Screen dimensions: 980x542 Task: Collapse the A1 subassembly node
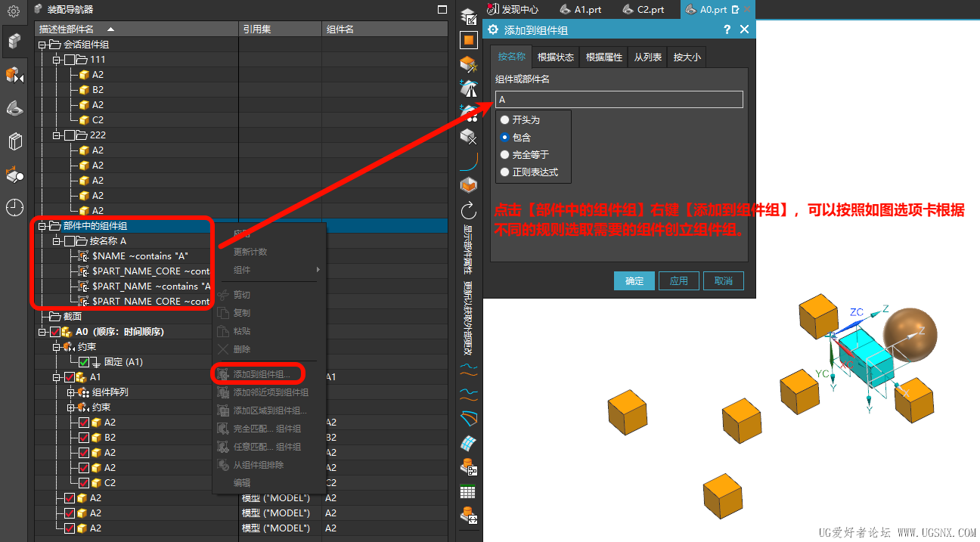point(57,376)
